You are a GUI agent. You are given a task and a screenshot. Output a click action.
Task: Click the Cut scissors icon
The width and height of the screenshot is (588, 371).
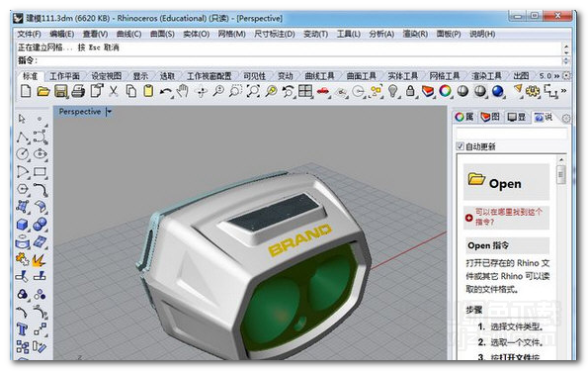click(114, 91)
